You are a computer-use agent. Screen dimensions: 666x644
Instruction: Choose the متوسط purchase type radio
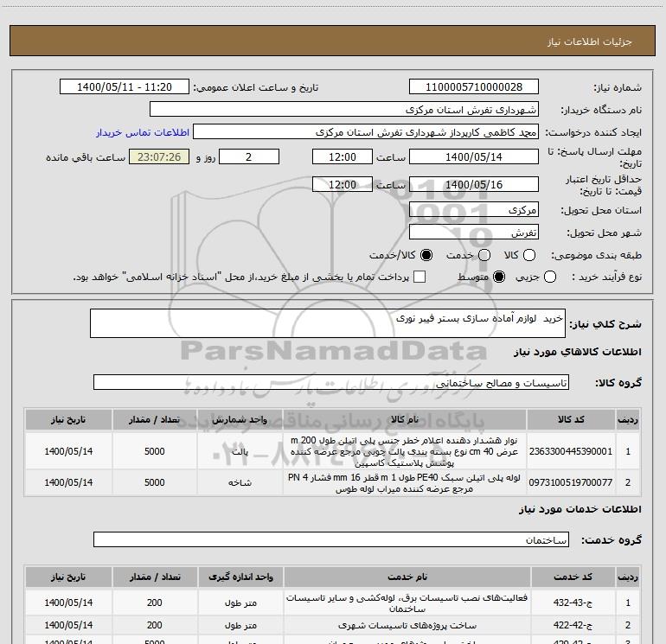tap(499, 277)
